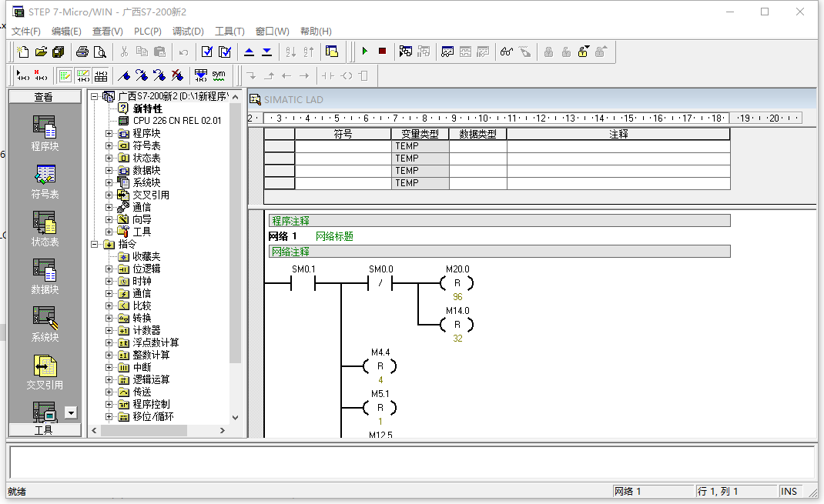Screen dimensions: 824x504
Task: Expand the 传送 instruction folder
Action: pyautogui.click(x=109, y=392)
